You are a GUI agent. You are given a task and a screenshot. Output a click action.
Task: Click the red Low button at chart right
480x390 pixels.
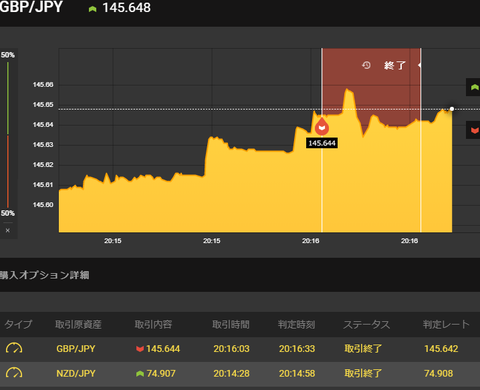coord(473,130)
